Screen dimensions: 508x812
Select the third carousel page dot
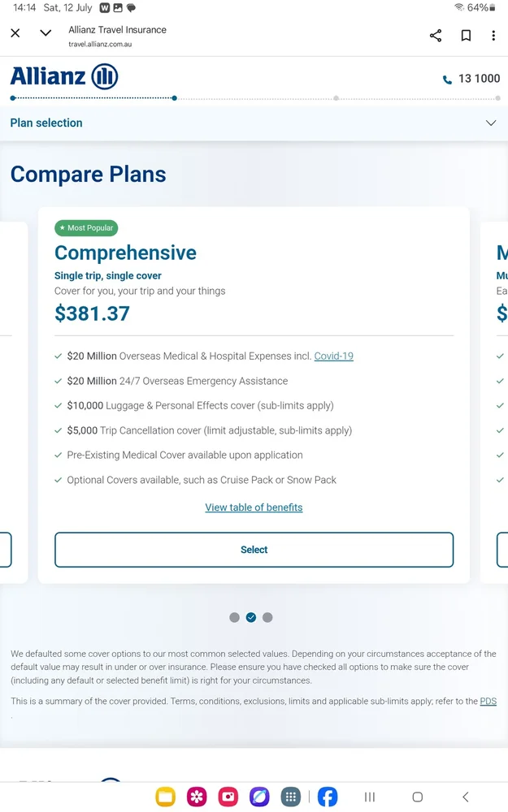click(x=267, y=617)
